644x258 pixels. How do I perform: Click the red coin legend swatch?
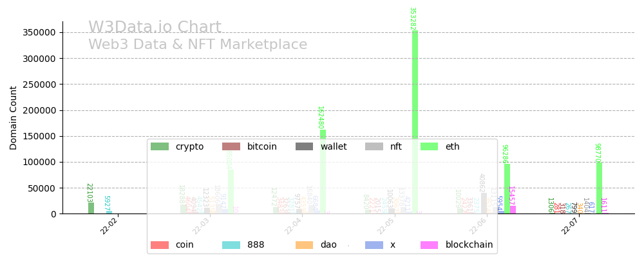pos(160,245)
